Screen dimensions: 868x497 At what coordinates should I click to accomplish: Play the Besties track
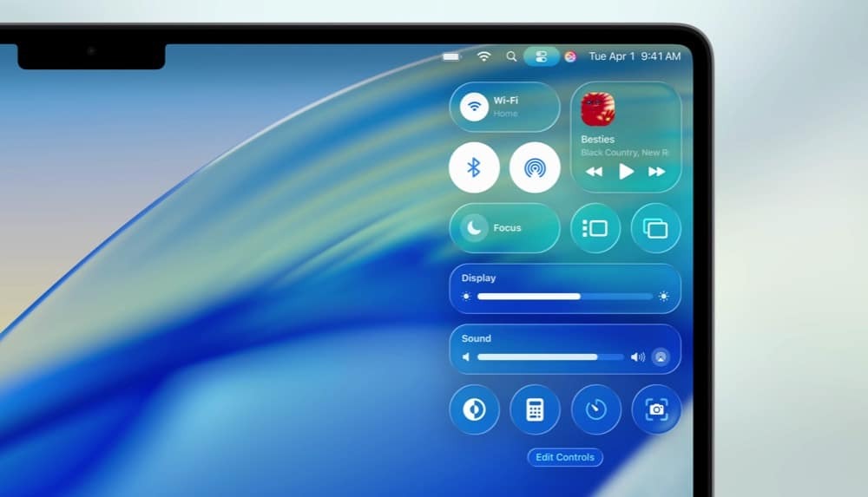[626, 172]
